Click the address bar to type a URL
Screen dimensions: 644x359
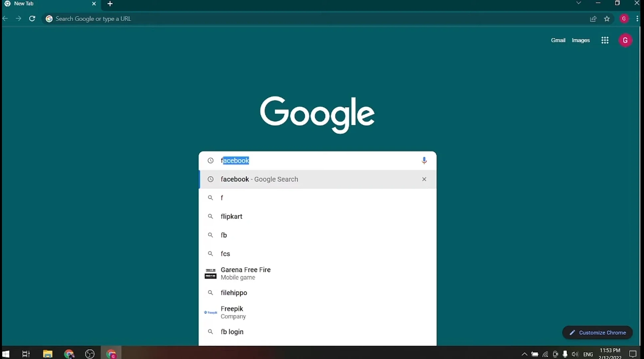coord(316,19)
